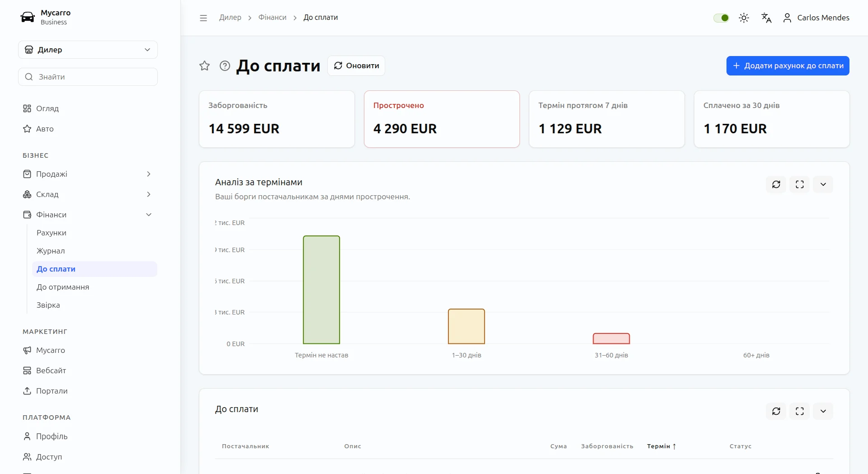The width and height of the screenshot is (868, 474).
Task: Open Mycarro marketing item
Action: click(x=88, y=350)
